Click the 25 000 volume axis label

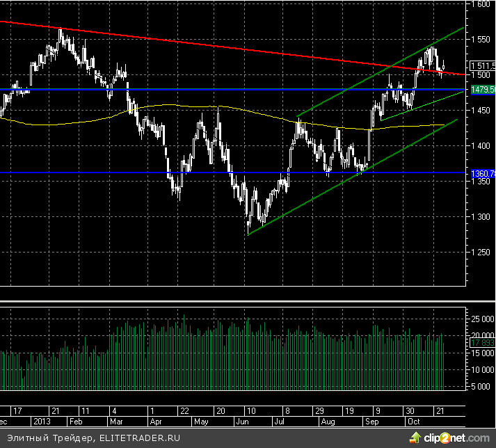[481, 319]
